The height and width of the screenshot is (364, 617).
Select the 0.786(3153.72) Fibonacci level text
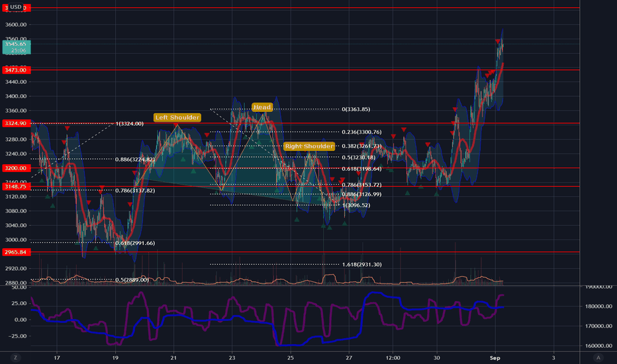click(x=361, y=185)
